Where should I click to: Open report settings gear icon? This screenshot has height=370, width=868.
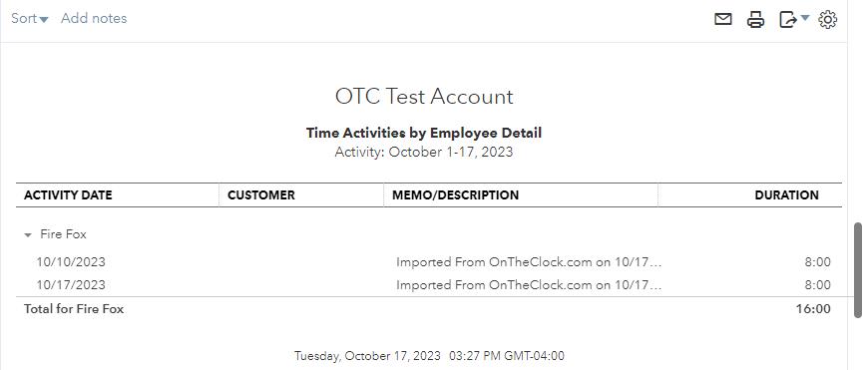pos(827,19)
